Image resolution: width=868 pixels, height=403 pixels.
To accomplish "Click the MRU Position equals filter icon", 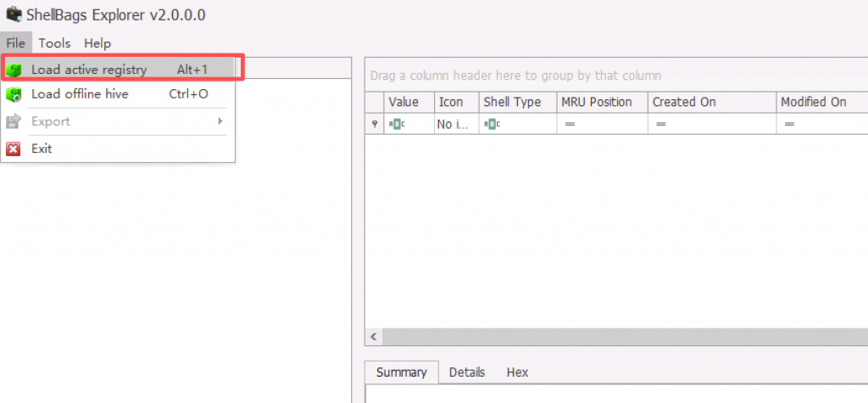I will coord(570,124).
